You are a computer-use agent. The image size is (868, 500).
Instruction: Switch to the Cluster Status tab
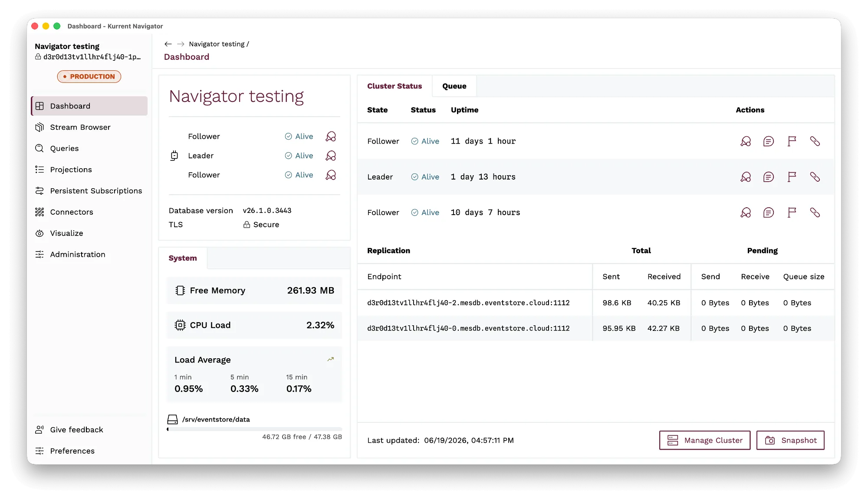[395, 86]
